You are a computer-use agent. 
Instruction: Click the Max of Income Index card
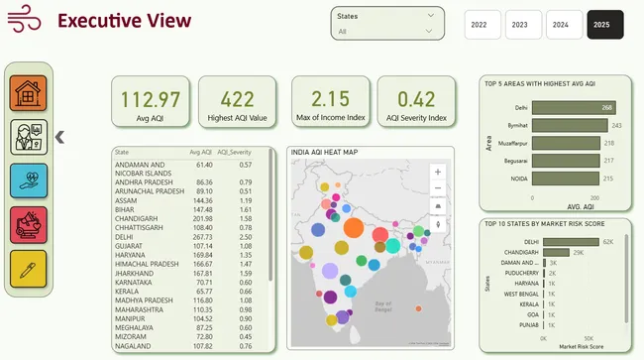coord(331,101)
